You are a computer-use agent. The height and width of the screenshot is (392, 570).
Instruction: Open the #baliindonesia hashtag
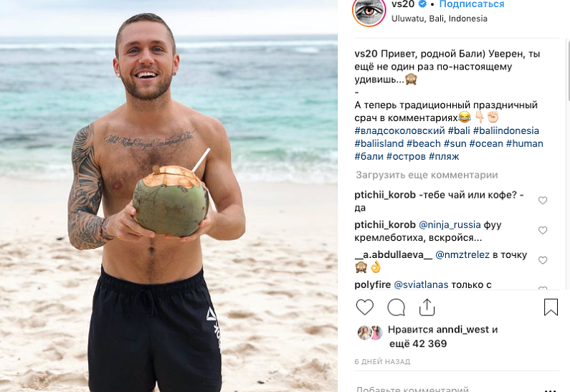click(x=506, y=131)
